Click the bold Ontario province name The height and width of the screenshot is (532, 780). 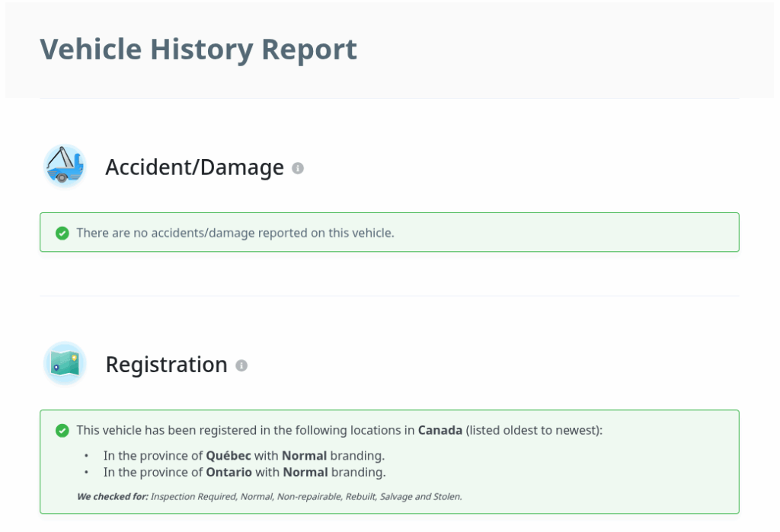pyautogui.click(x=229, y=473)
